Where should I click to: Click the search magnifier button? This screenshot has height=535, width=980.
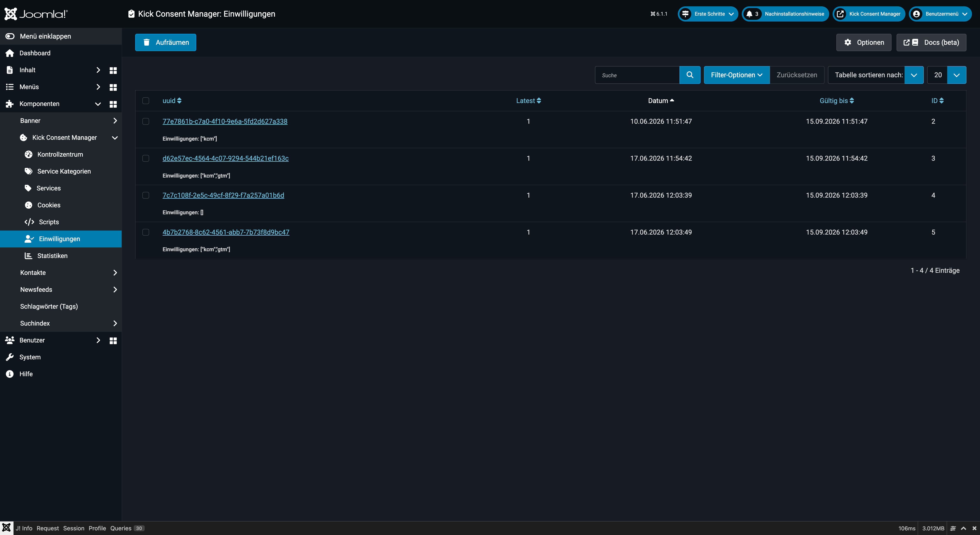690,75
